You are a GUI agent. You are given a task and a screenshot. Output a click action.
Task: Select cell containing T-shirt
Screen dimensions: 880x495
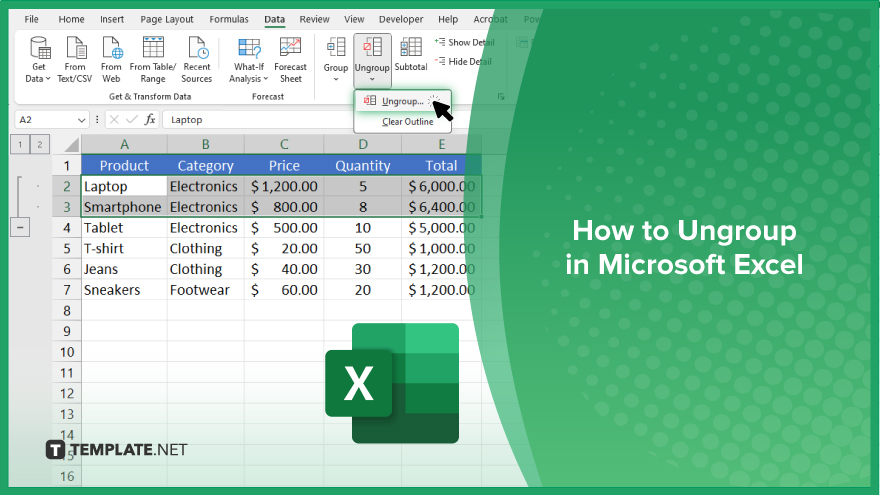(x=124, y=249)
